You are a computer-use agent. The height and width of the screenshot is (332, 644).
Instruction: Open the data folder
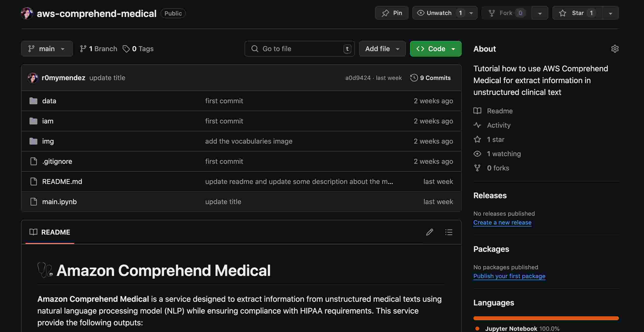49,101
